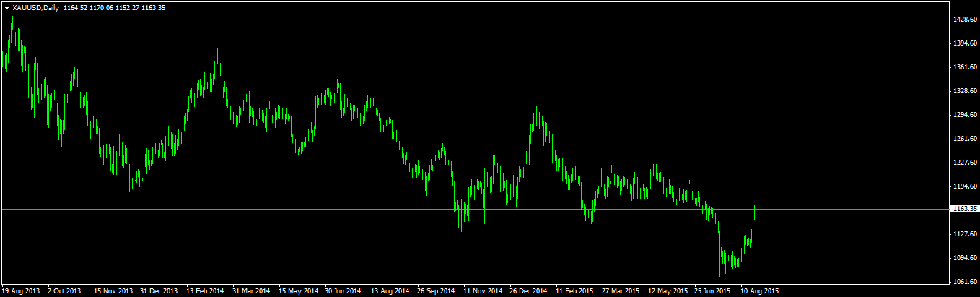Click the 1061.60 price axis label
Screen dimensions: 980x297
coord(965,282)
